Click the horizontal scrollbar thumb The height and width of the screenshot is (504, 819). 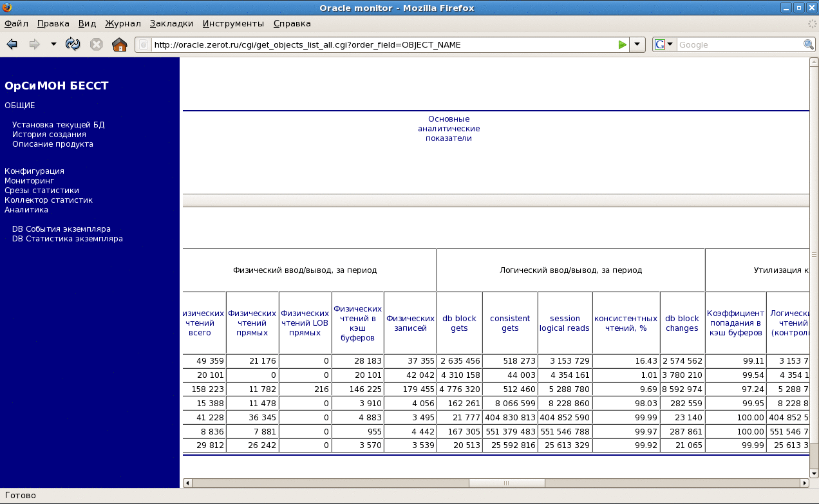tap(506, 483)
